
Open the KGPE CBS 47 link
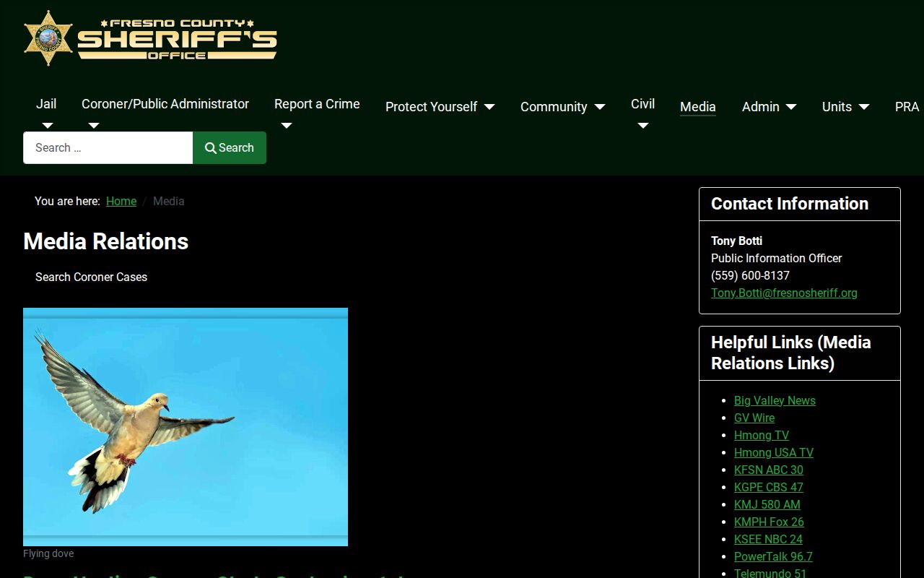[769, 487]
